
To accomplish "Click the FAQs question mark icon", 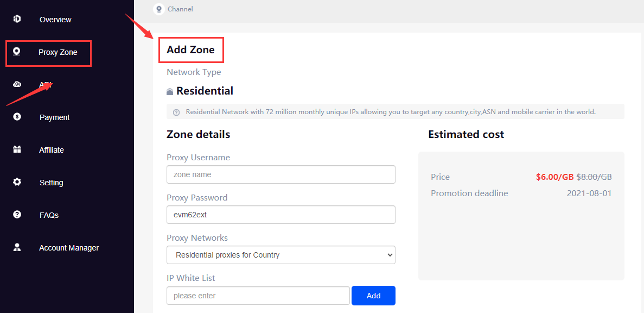I will (17, 214).
